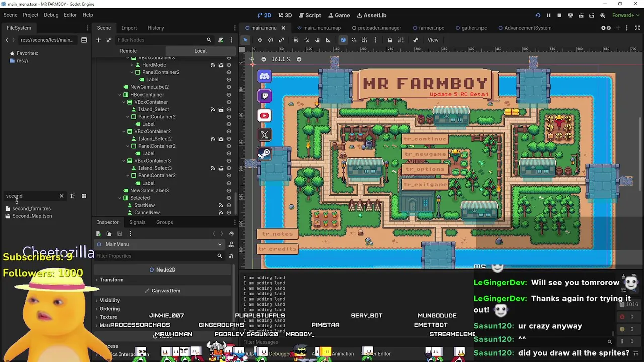
Task: Open the Project menu
Action: 30,15
